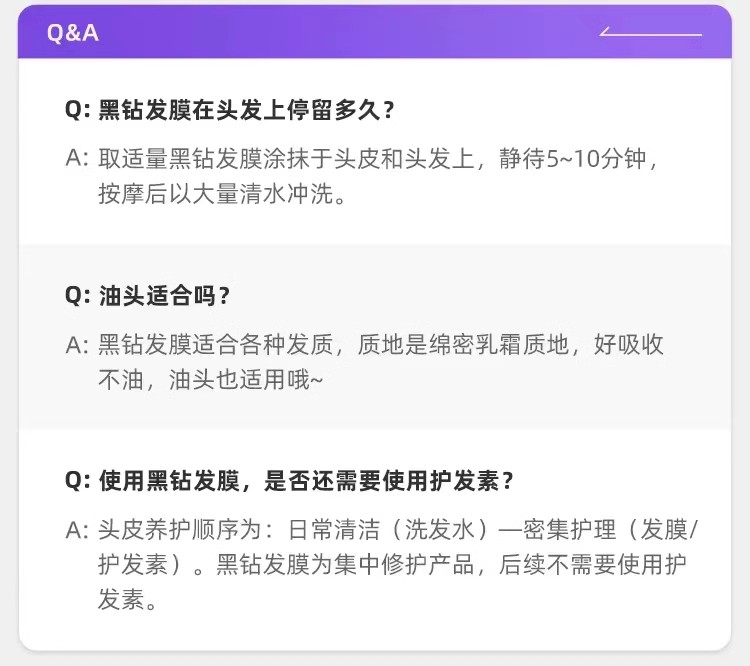The height and width of the screenshot is (666, 750).
Task: Click line 头皮养护顺序为:日常清洁
Action: tap(398, 530)
